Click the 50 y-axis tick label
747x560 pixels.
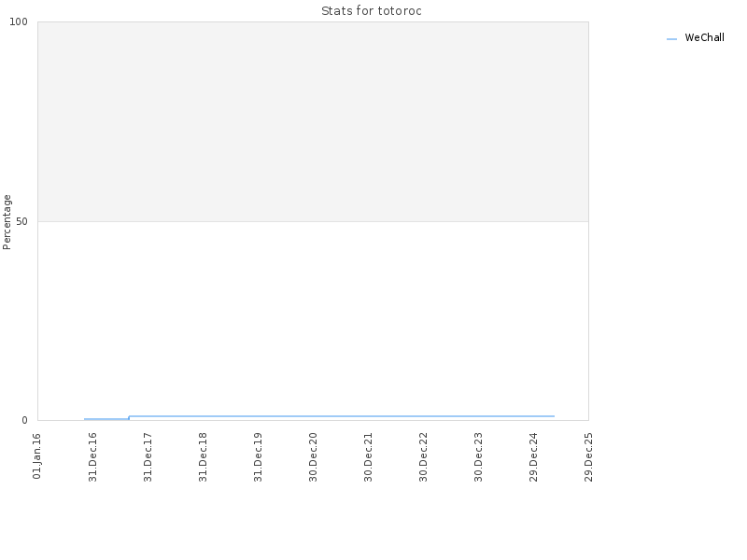[x=21, y=222]
